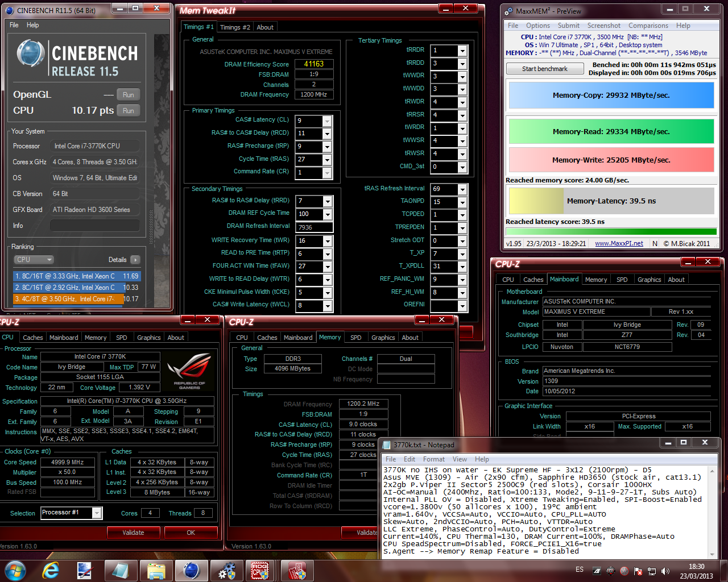Image resolution: width=728 pixels, height=582 pixels.
Task: Open the File menu in Cinebench
Action: coord(14,25)
